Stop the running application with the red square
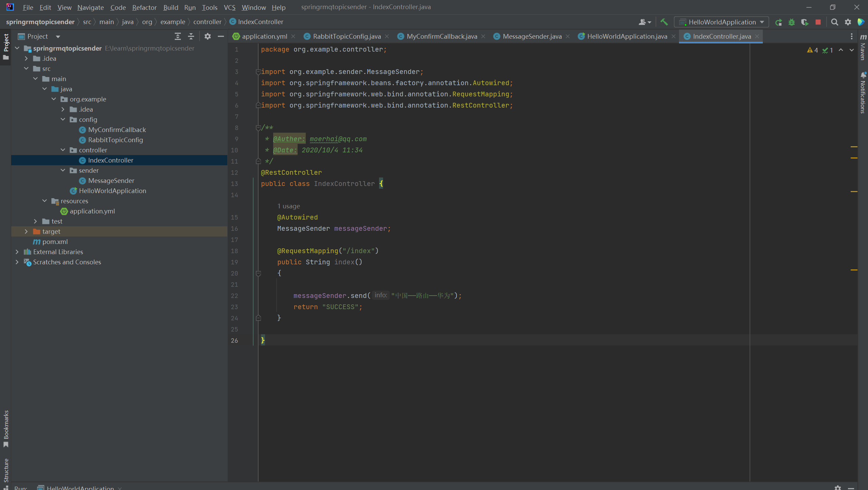The width and height of the screenshot is (868, 490). (818, 22)
